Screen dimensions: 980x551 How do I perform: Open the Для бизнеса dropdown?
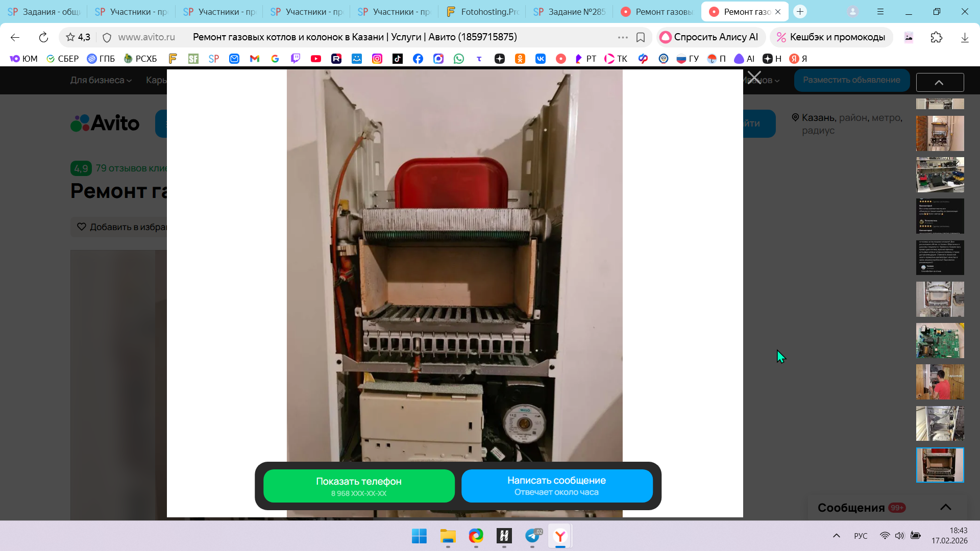coord(101,80)
